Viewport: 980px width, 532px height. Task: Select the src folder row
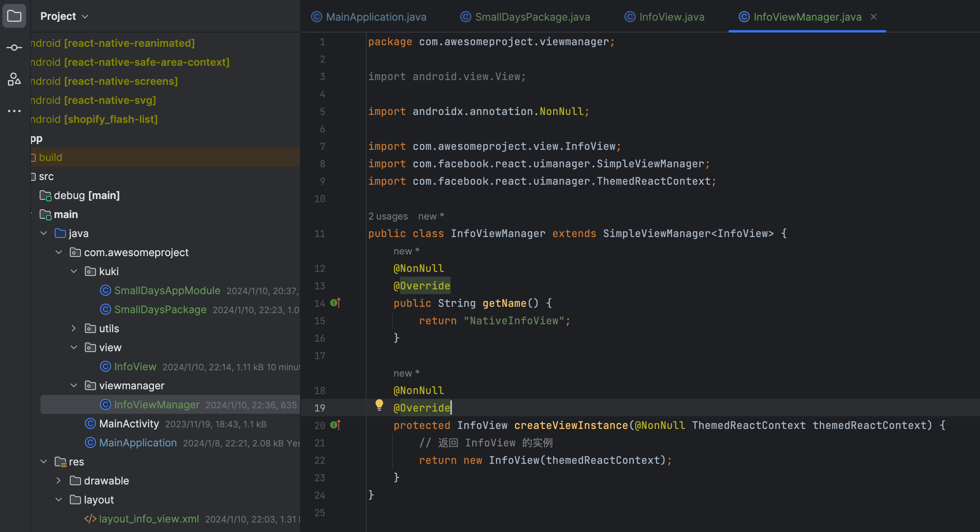[165, 176]
